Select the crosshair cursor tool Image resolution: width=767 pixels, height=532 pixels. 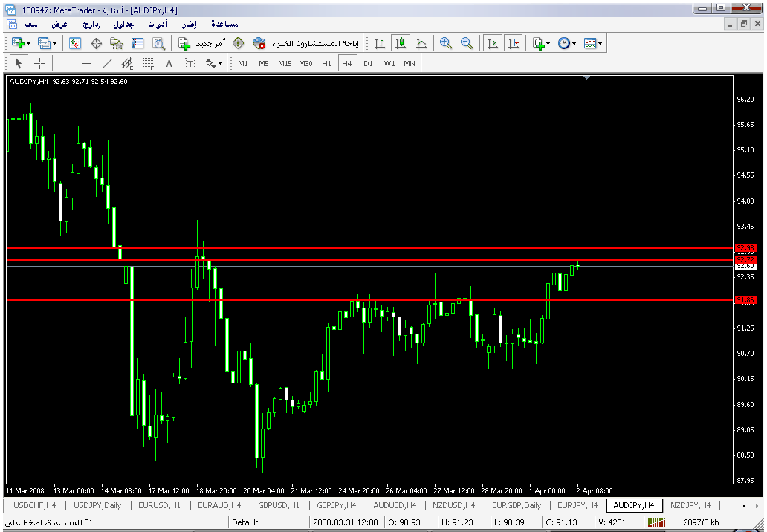pyautogui.click(x=40, y=64)
